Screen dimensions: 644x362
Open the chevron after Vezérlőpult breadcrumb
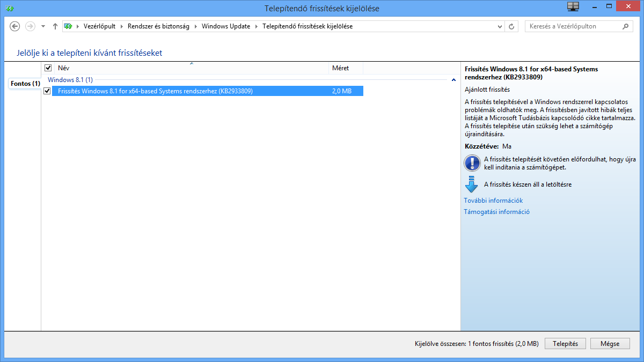(122, 26)
